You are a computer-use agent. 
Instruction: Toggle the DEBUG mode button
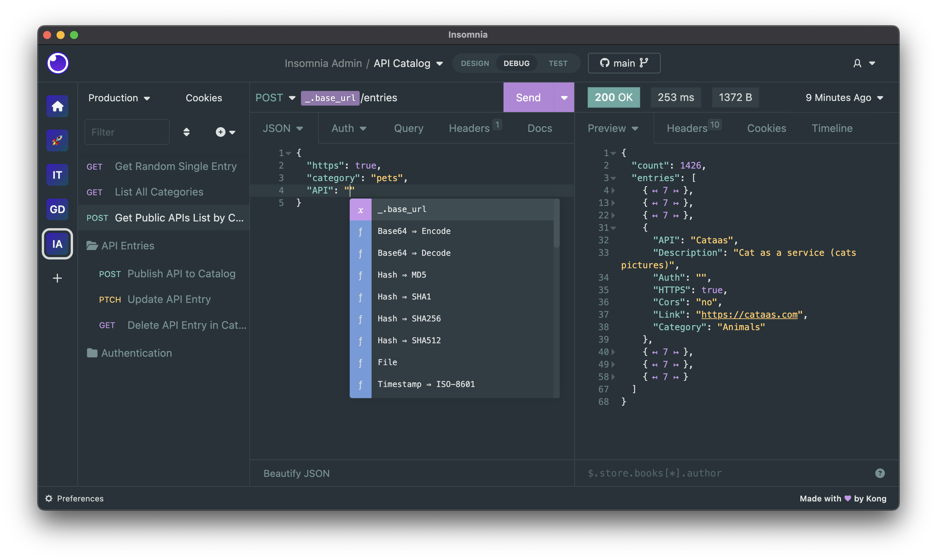pyautogui.click(x=517, y=63)
